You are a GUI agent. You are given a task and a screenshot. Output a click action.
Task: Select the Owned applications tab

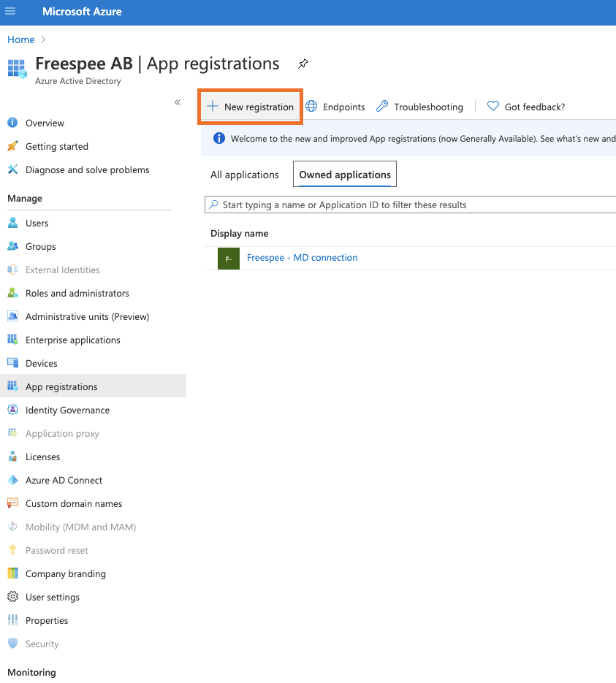[345, 175]
